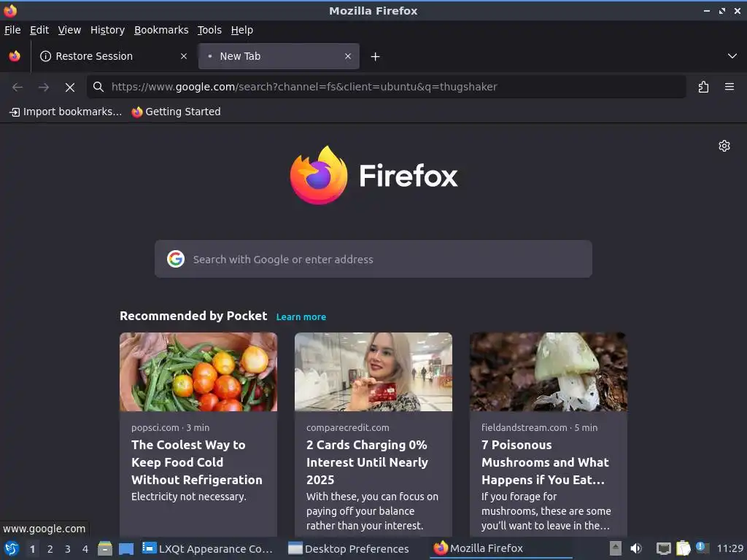Click the 11:29 panel clock

(x=729, y=548)
